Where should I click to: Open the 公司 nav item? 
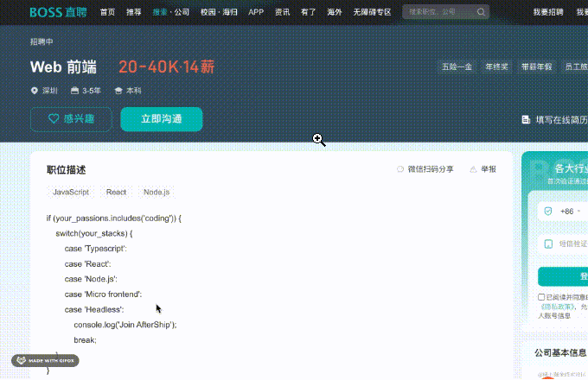[x=182, y=12]
